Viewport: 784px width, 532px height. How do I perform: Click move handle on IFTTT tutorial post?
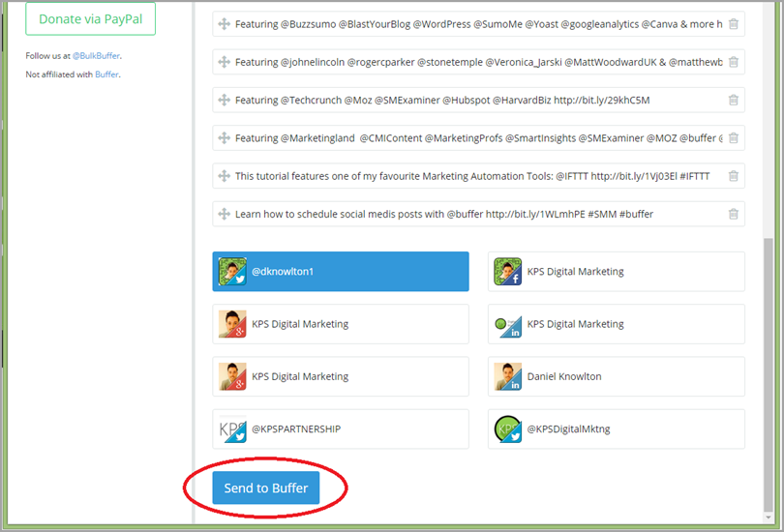click(224, 176)
